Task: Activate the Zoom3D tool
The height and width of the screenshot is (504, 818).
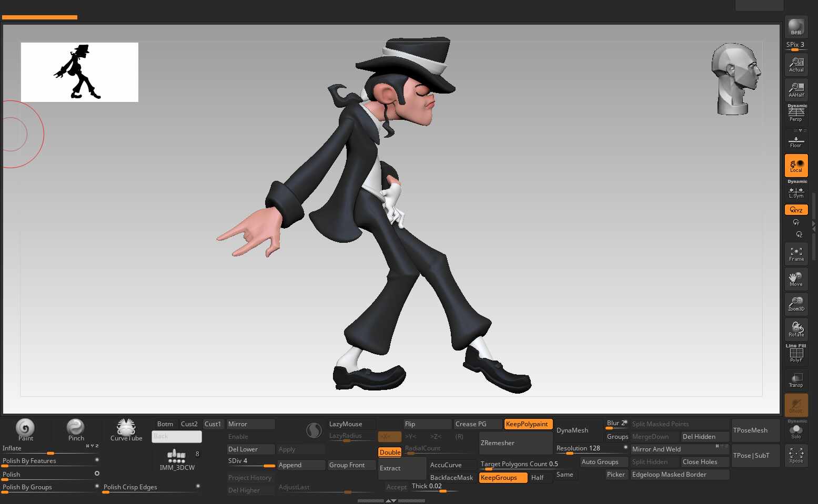Action: point(796,304)
